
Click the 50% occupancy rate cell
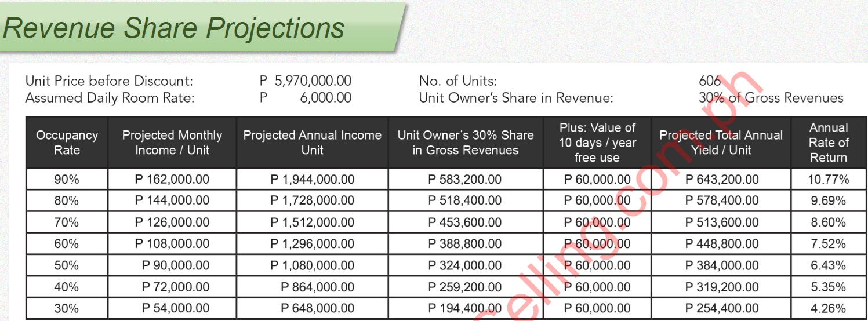point(67,265)
